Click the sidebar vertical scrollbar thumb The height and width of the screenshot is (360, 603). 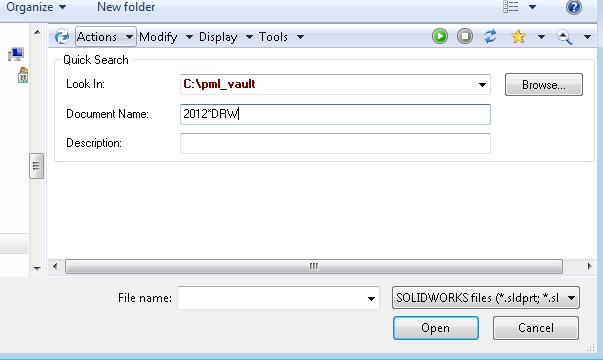(37, 166)
